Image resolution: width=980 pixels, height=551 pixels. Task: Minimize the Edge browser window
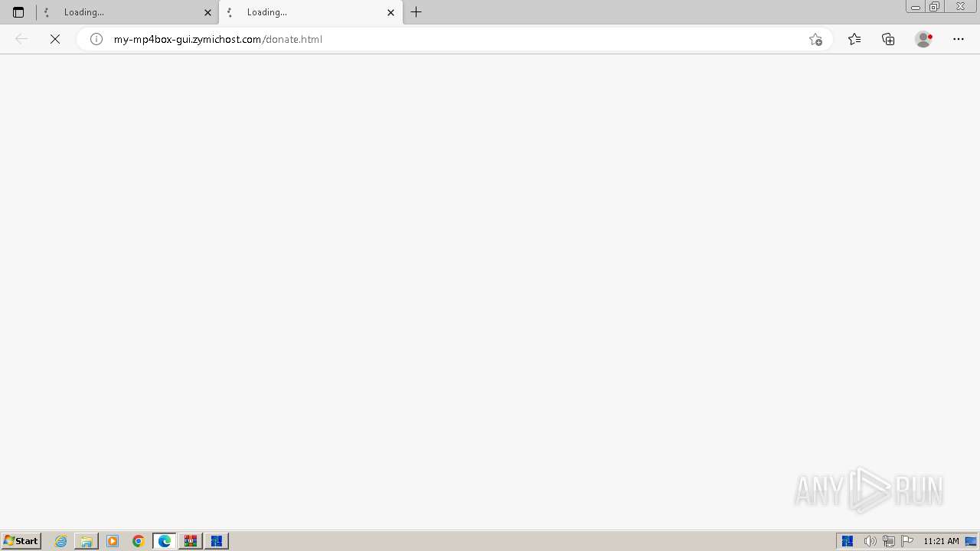[x=916, y=7]
